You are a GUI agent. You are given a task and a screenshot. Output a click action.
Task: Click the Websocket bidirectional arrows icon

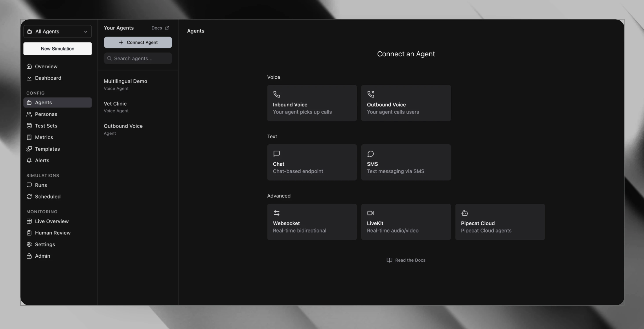point(277,213)
